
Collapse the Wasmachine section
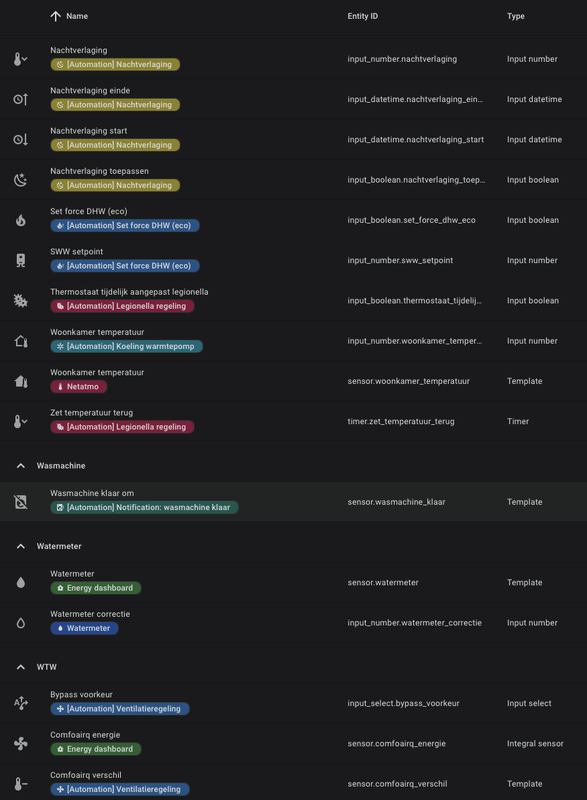(x=23, y=464)
